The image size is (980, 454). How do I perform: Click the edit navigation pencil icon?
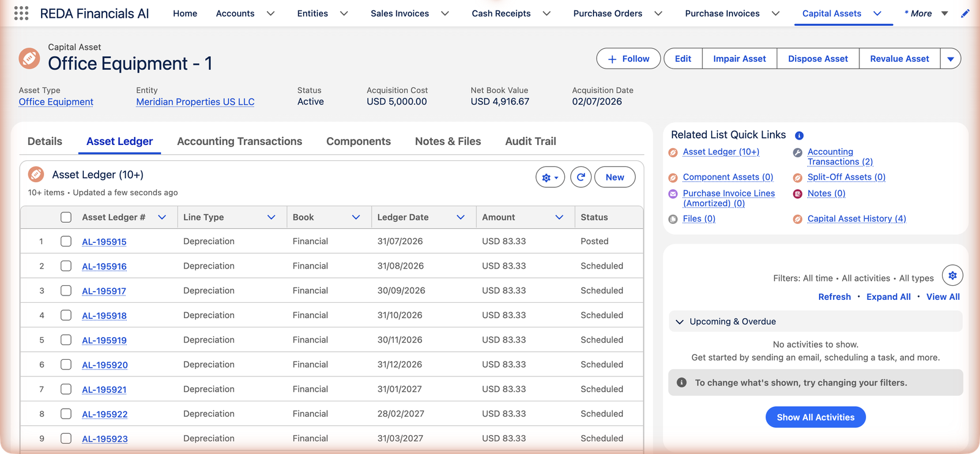965,13
